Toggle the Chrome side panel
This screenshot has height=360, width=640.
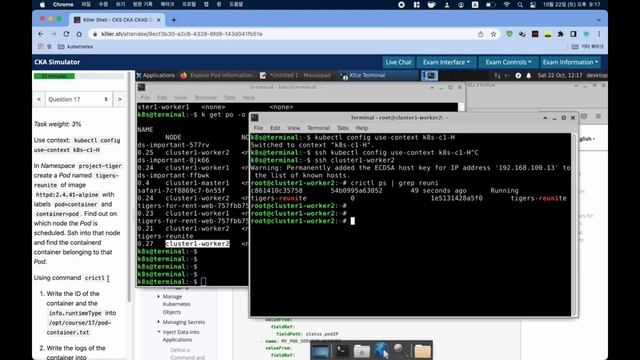coord(573,34)
